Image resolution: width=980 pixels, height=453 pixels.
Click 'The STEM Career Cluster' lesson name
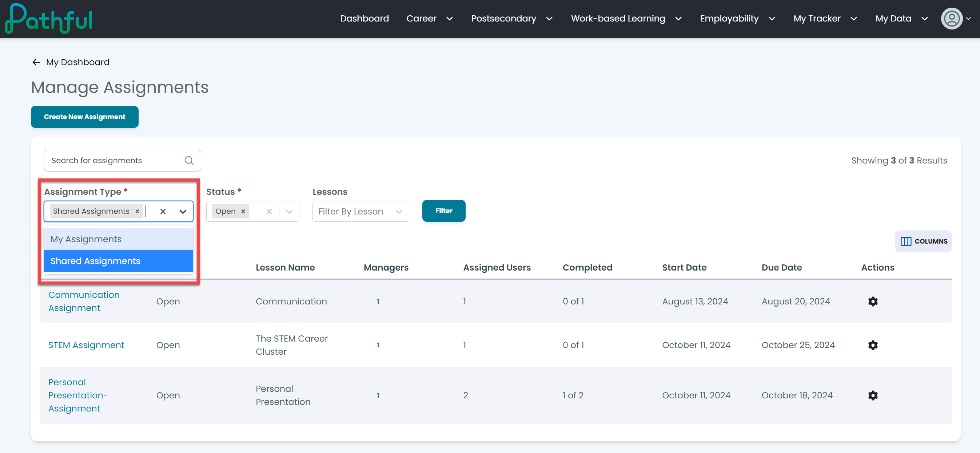coord(292,345)
